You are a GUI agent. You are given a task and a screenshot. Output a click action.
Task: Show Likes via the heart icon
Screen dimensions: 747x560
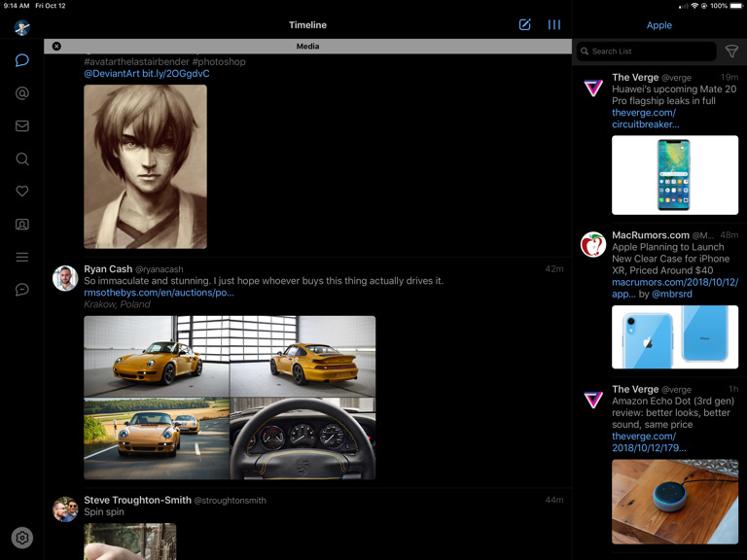coord(21,192)
